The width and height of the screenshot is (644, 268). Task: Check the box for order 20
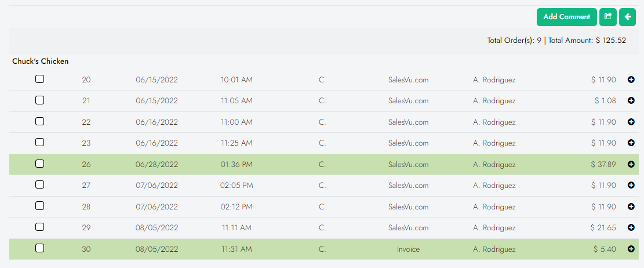coord(39,79)
